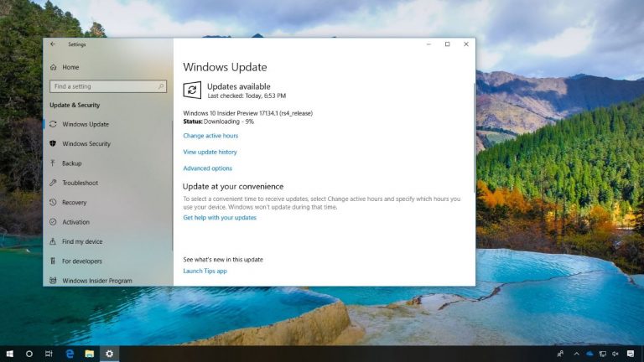Open the People icon in system tray
This screenshot has width=644, height=362.
coord(560,354)
